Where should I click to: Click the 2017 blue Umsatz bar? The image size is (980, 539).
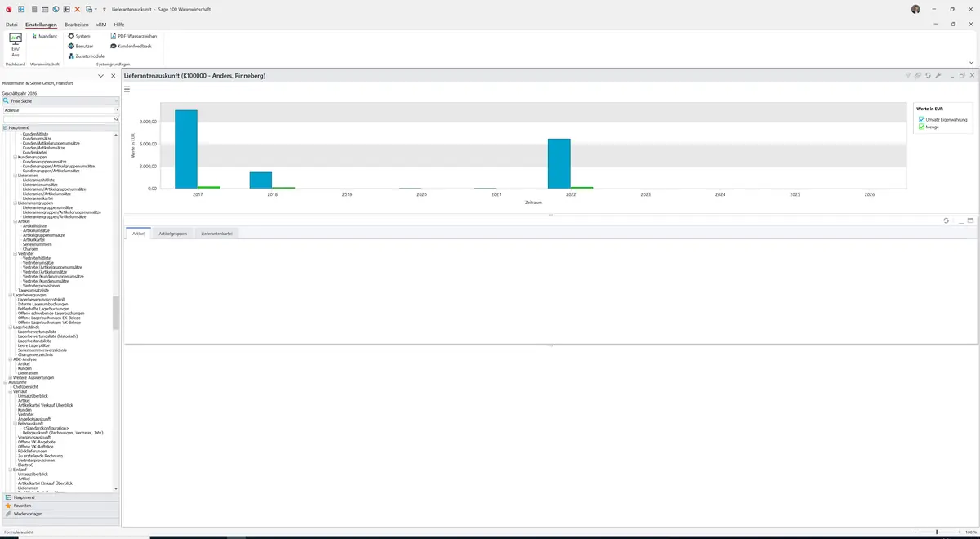click(186, 149)
